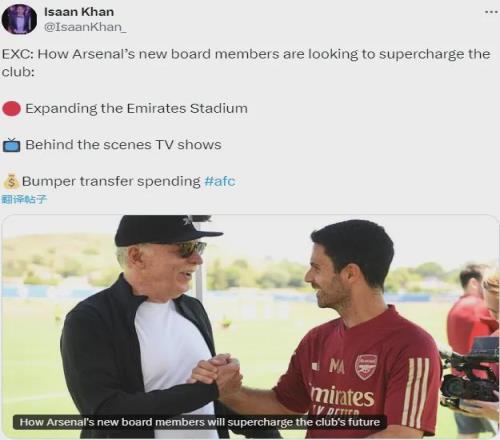Click the Emirates sponsor text on shirt
The height and width of the screenshot is (440, 500).
tap(342, 396)
